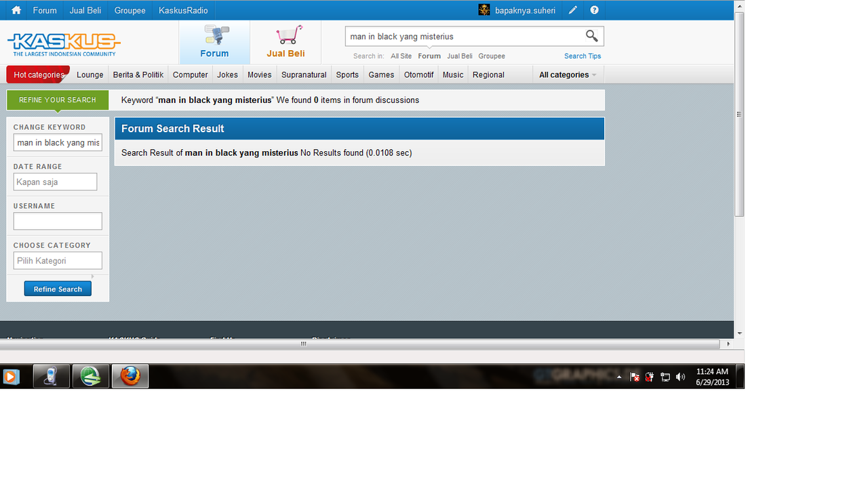Open the Supranatural category
The height and width of the screenshot is (488, 868).
304,75
